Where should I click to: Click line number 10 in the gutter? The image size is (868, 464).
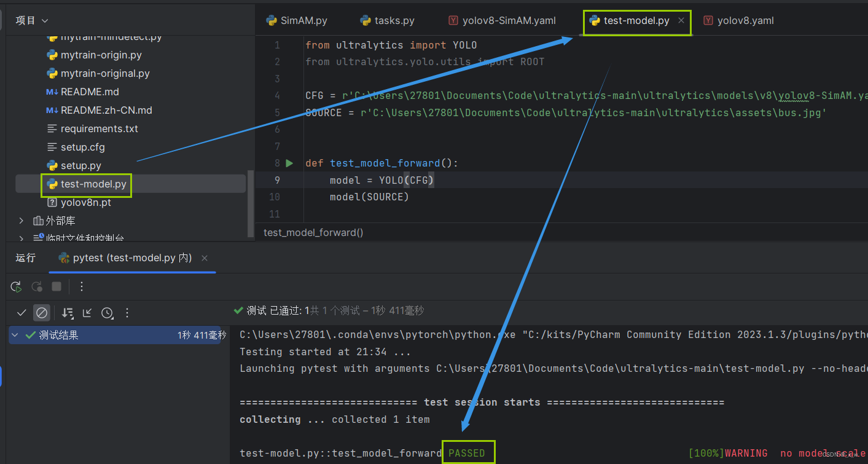(274, 197)
